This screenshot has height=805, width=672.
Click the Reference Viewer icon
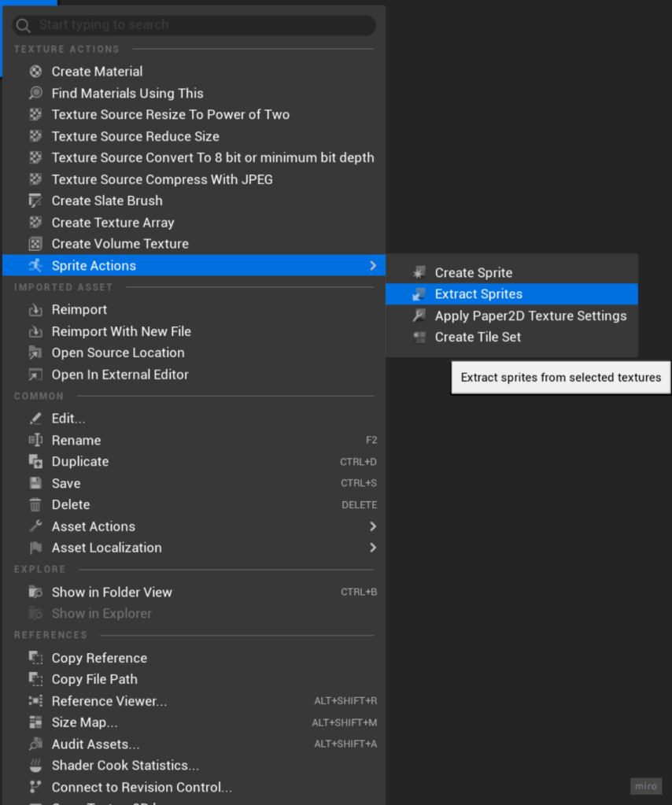coord(35,701)
